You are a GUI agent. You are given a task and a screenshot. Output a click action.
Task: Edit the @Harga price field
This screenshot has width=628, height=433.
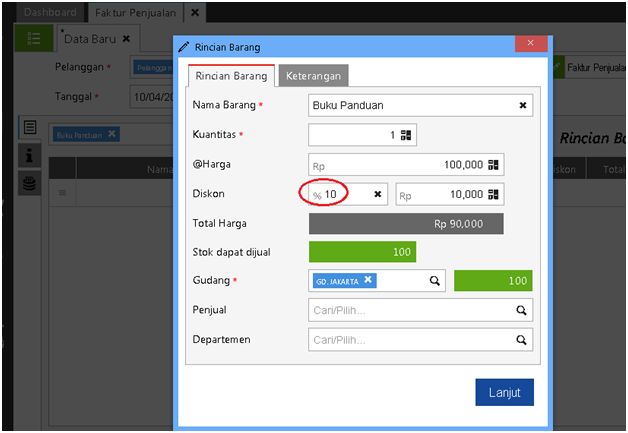coord(406,165)
